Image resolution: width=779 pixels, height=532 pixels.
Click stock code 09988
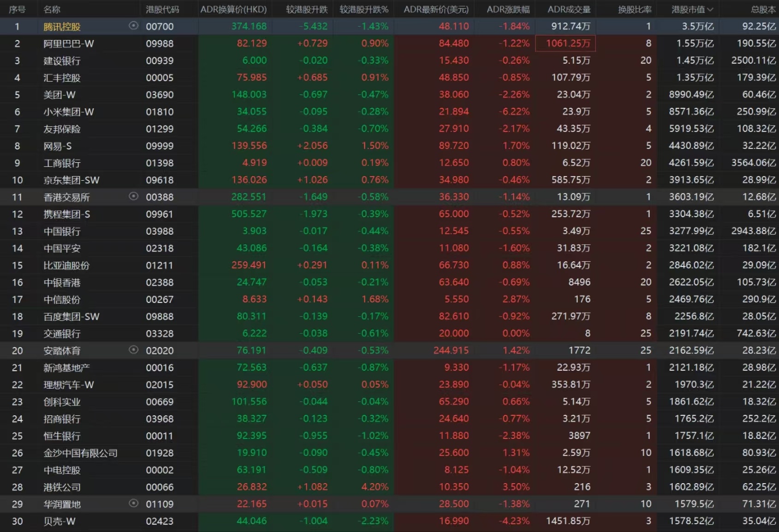pos(160,44)
